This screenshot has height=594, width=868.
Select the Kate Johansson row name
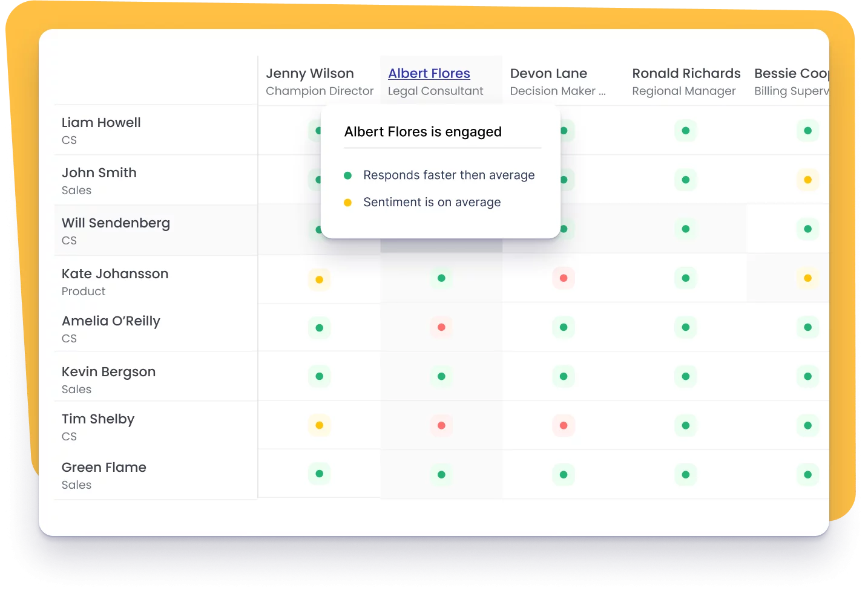115,273
